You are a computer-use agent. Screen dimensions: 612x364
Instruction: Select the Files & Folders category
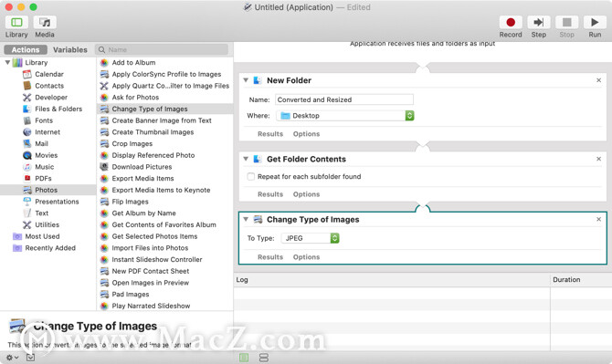pos(58,109)
